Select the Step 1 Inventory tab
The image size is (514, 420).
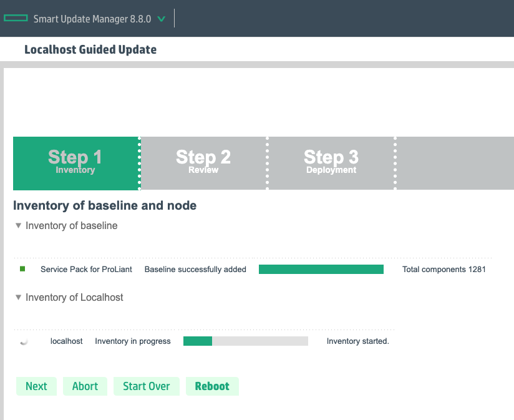pos(75,163)
